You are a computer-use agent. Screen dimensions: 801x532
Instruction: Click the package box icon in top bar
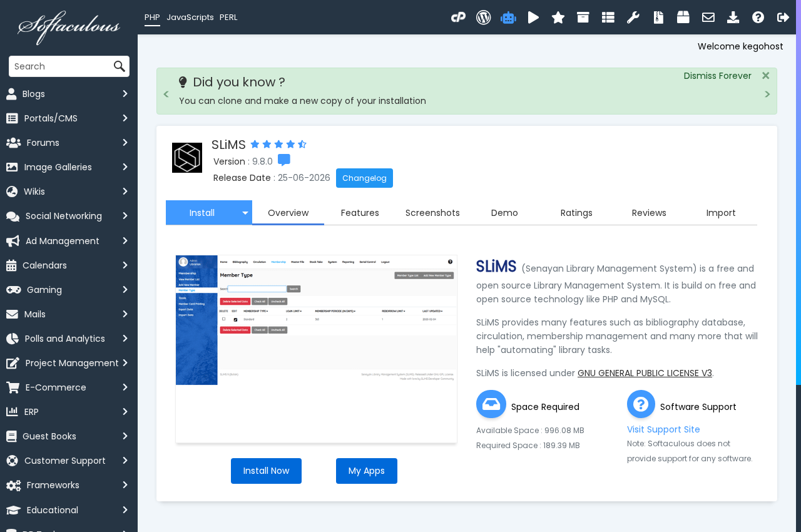point(683,18)
